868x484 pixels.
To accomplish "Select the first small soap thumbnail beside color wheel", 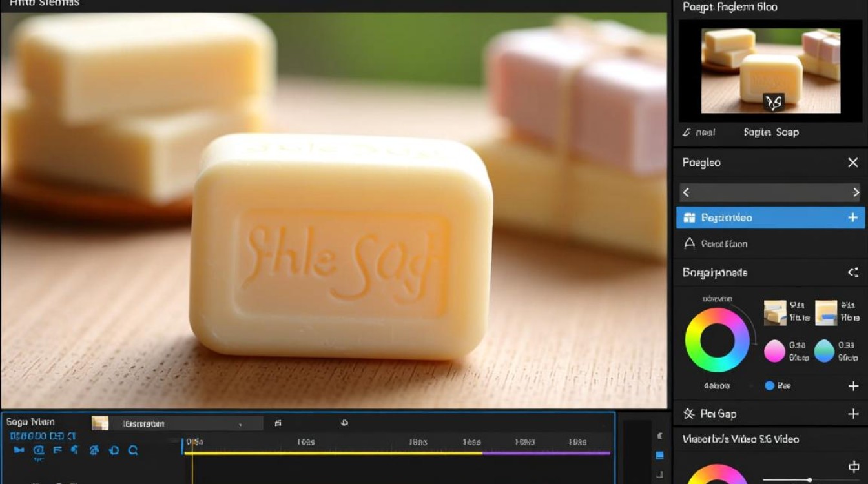I will (x=775, y=313).
